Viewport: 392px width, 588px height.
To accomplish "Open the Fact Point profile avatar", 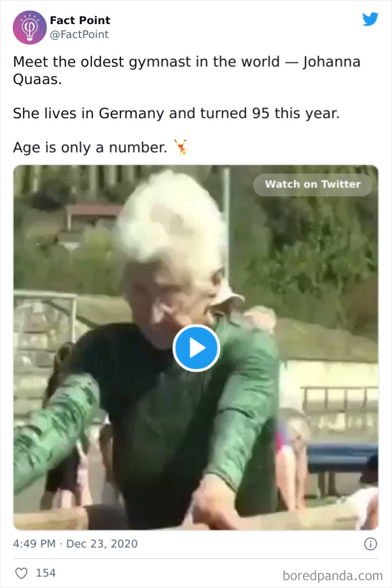I will point(30,27).
